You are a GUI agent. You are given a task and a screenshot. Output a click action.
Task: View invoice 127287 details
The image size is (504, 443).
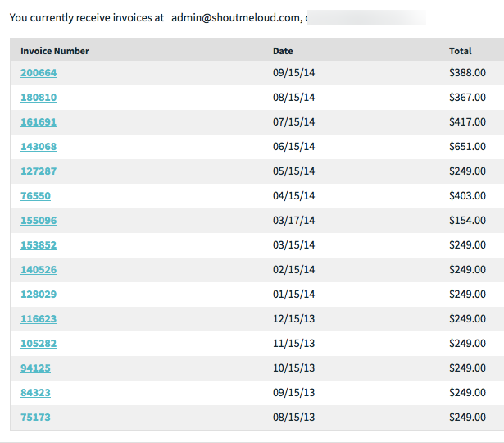tap(39, 171)
